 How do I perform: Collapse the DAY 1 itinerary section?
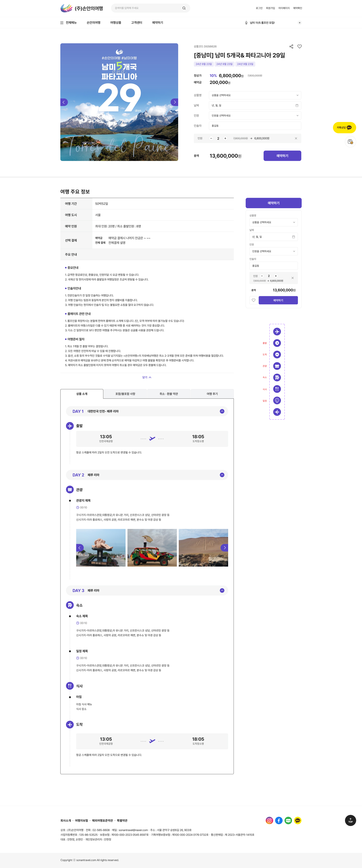222,411
